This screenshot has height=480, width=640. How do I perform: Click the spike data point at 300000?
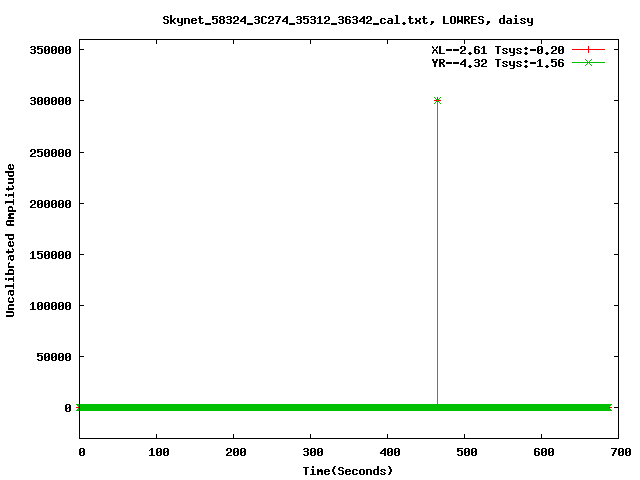(438, 100)
